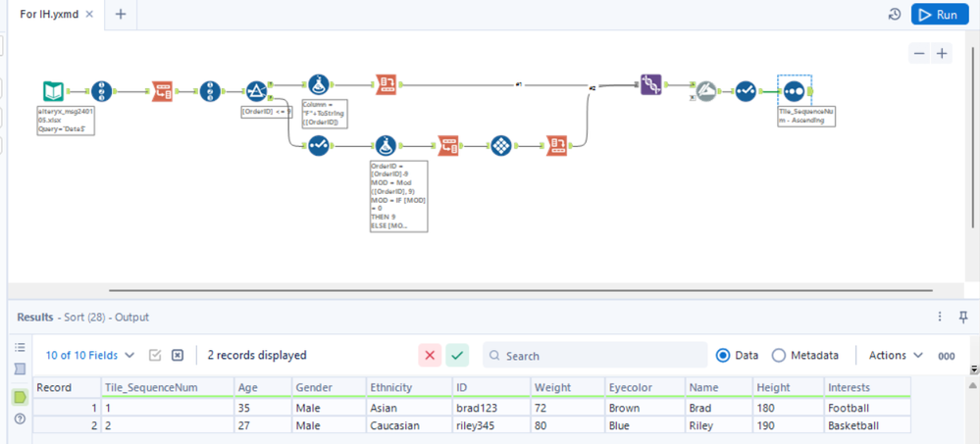Click the Sort tool output anchor
Image resolution: width=980 pixels, height=444 pixels.
coord(810,91)
